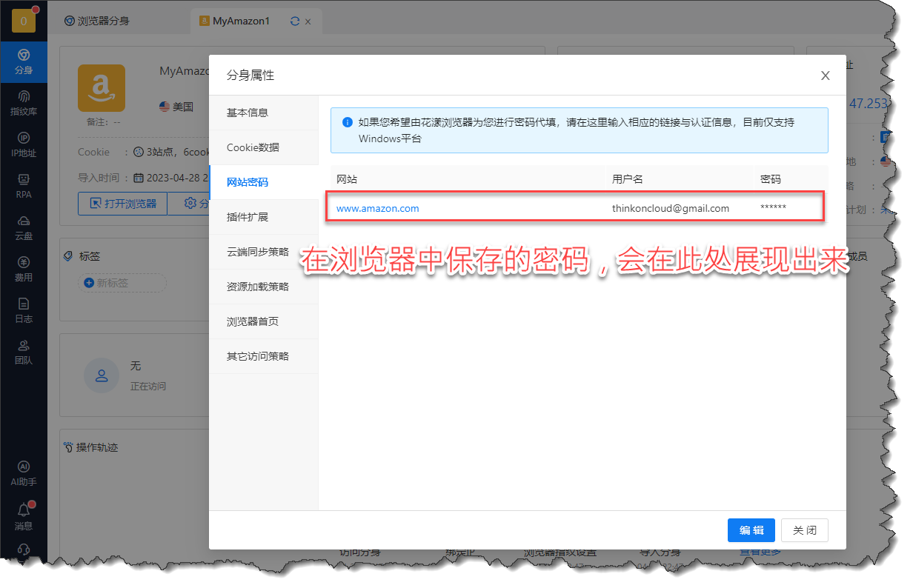Click the Amazon profile logo thumbnail

(102, 88)
